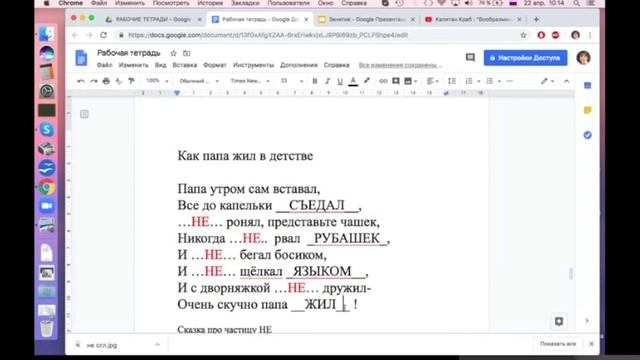Open the comment history icon

470,58
